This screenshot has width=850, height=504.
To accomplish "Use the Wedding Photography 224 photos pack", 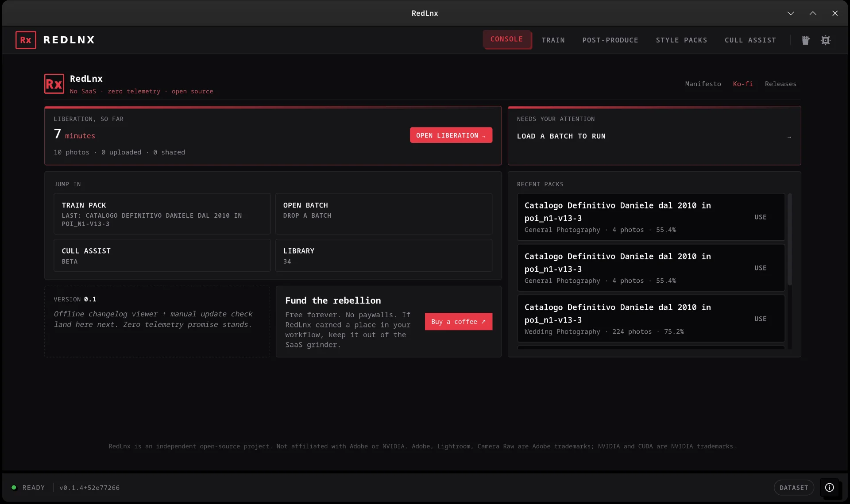I will tap(760, 319).
